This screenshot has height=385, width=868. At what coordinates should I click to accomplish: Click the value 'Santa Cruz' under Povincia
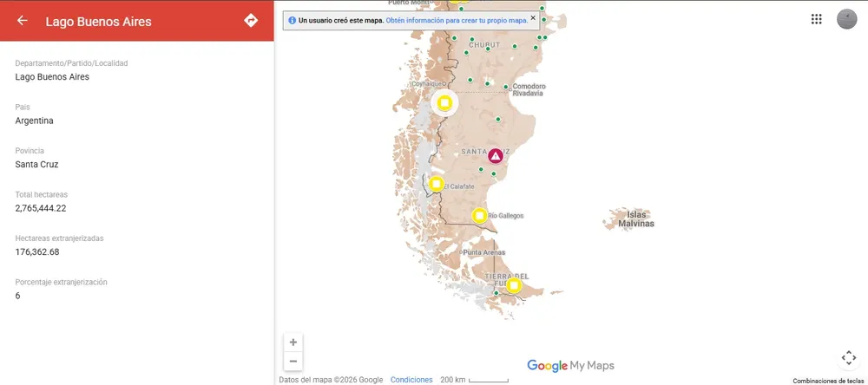36,164
